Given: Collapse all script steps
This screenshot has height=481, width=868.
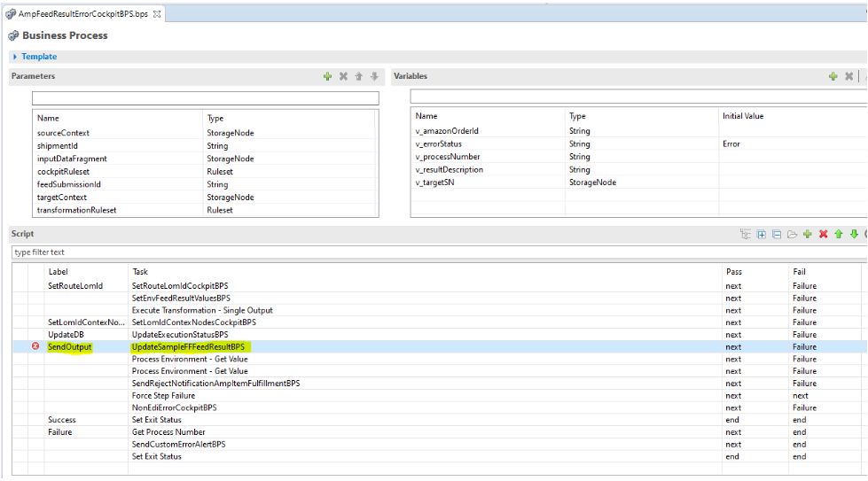Looking at the screenshot, I should tap(777, 235).
